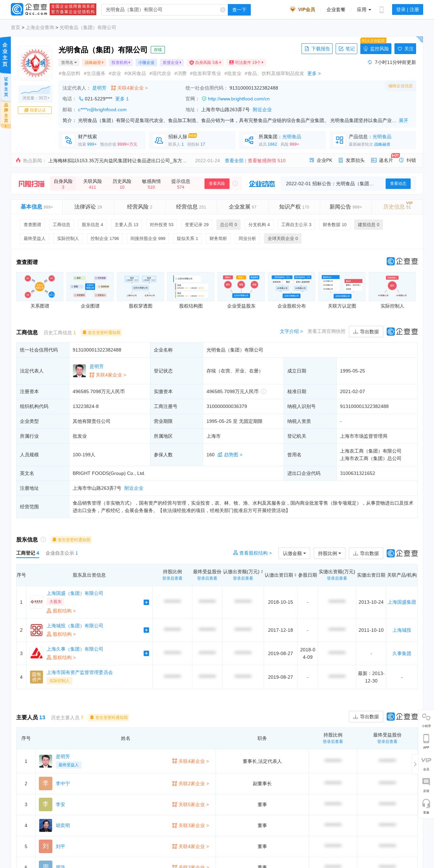Click 股东信息 4 sub-navigation chip

coord(93,224)
